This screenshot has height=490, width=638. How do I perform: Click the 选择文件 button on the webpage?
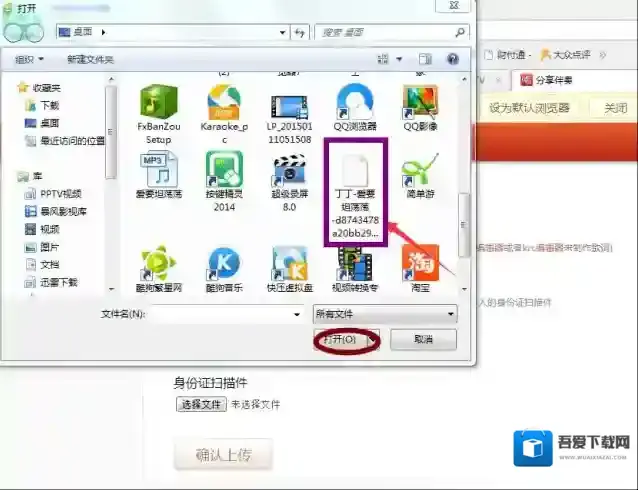199,404
